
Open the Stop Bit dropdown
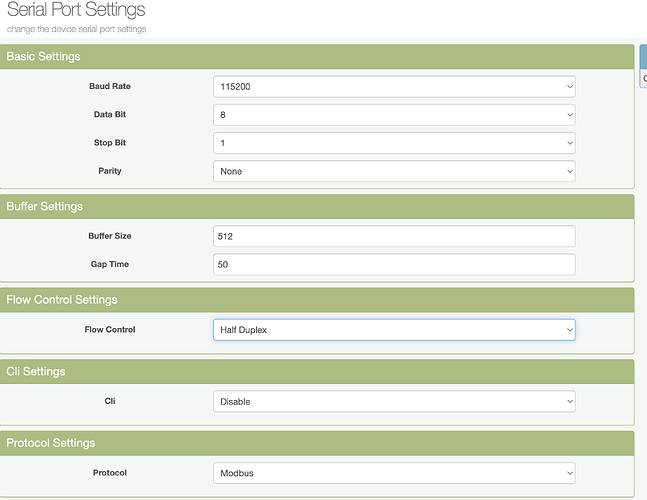coord(394,143)
